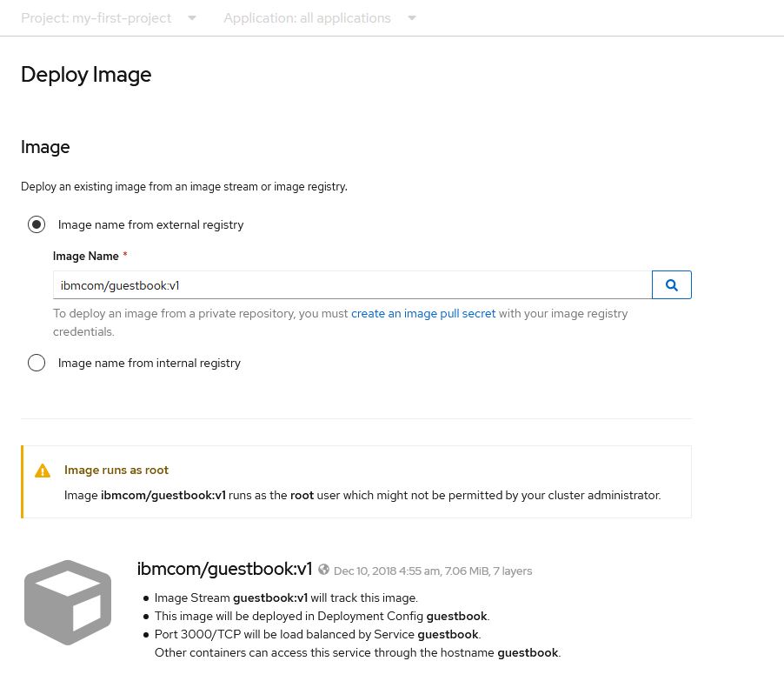Click inside the Image Name text field
This screenshot has height=681, width=784.
(x=348, y=284)
